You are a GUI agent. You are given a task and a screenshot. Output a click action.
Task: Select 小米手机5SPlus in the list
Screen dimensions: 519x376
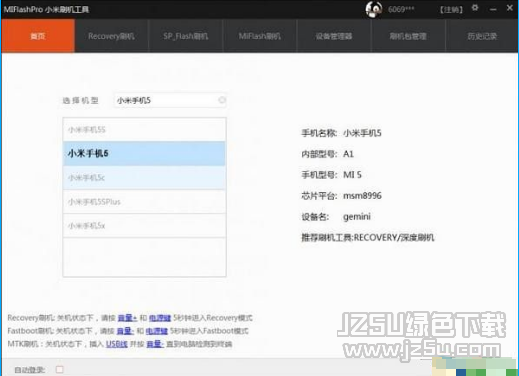click(144, 202)
